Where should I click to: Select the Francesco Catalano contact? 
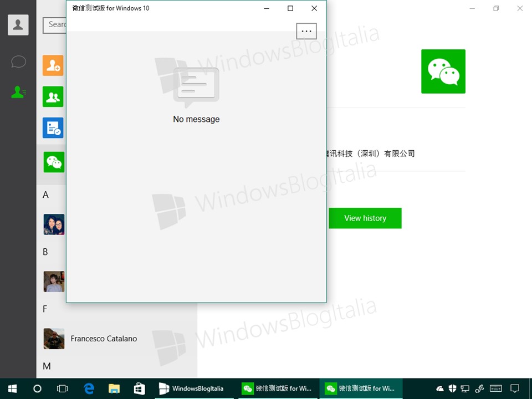coord(117,339)
